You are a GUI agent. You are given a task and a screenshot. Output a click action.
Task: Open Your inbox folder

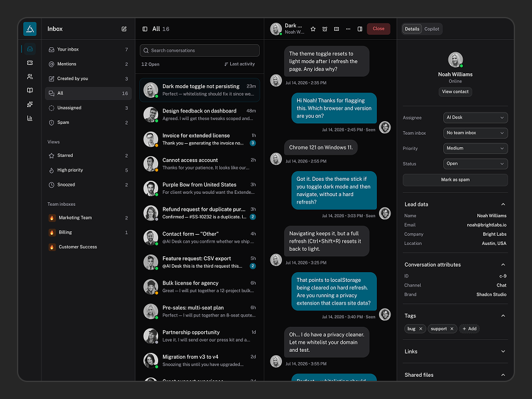(x=88, y=49)
